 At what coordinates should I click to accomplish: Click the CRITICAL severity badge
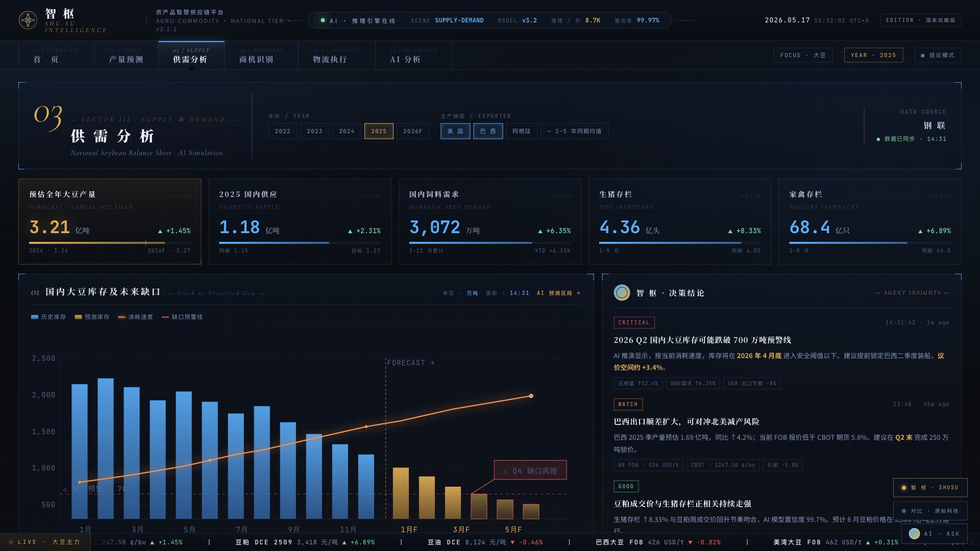tap(634, 322)
